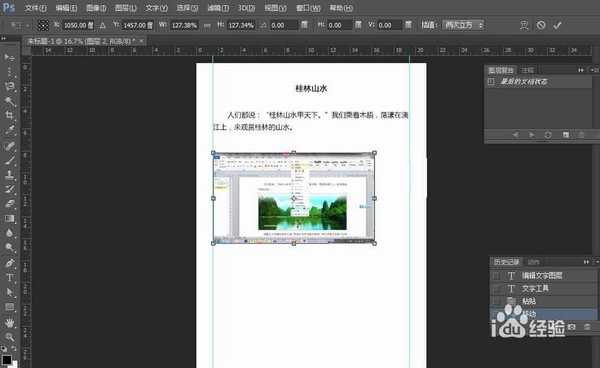The image size is (600, 368).
Task: Open the 帮助(H) menu
Action: coord(341,8)
